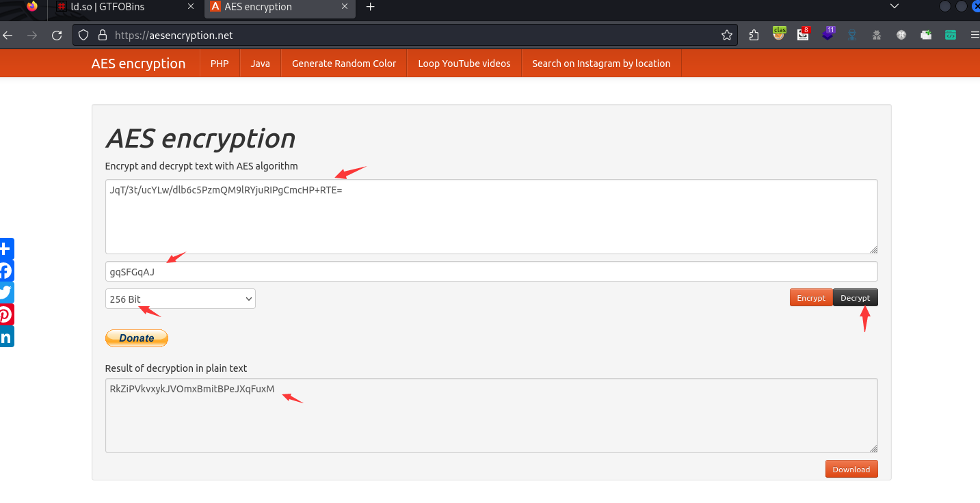Open the 256 Bit key size dropdown
This screenshot has height=503, width=980.
coord(181,299)
